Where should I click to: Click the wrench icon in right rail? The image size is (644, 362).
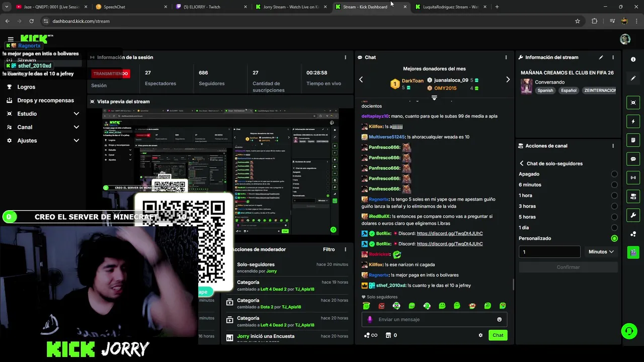pos(633,215)
